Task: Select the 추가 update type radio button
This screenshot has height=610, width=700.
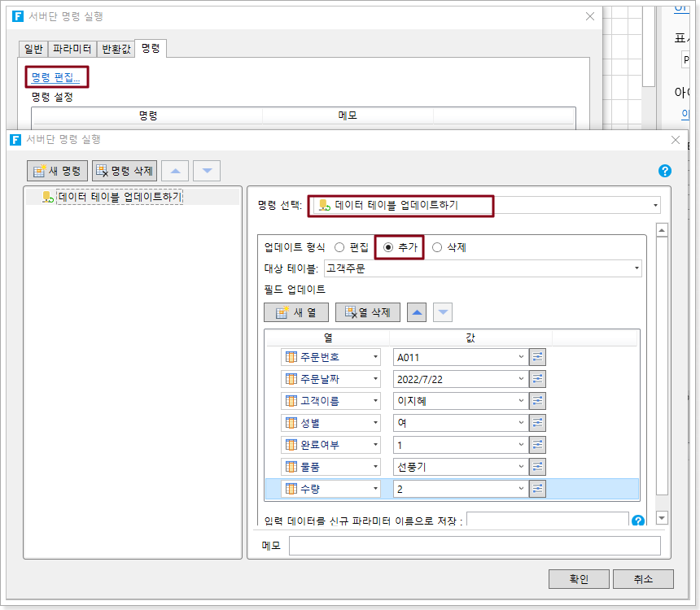Action: 388,247
